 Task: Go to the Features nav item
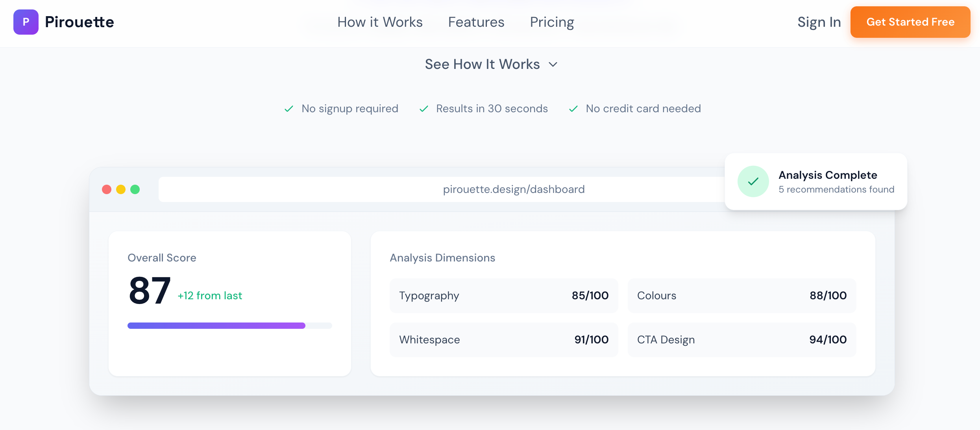pos(476,22)
